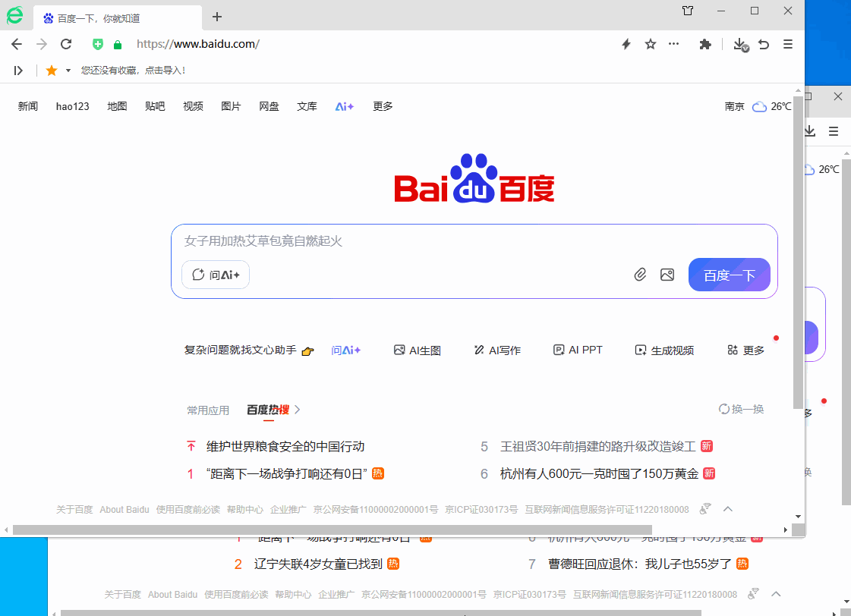Open the AI生图 image generation tool
This screenshot has width=851, height=616.
pyautogui.click(x=418, y=350)
